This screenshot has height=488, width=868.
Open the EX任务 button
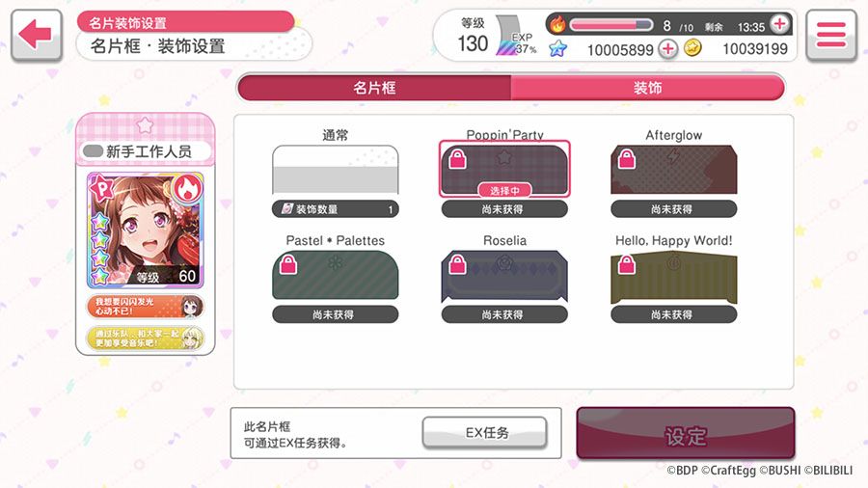click(x=484, y=433)
